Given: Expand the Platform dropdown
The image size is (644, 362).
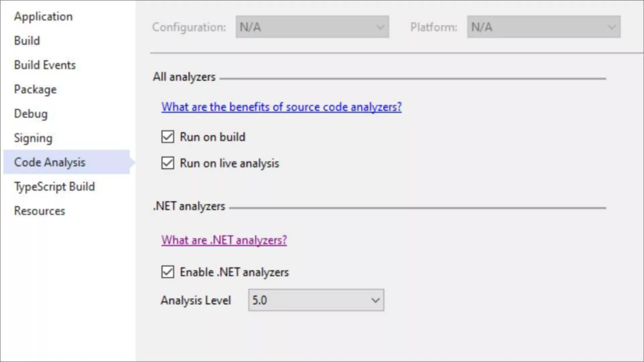Looking at the screenshot, I should point(543,27).
